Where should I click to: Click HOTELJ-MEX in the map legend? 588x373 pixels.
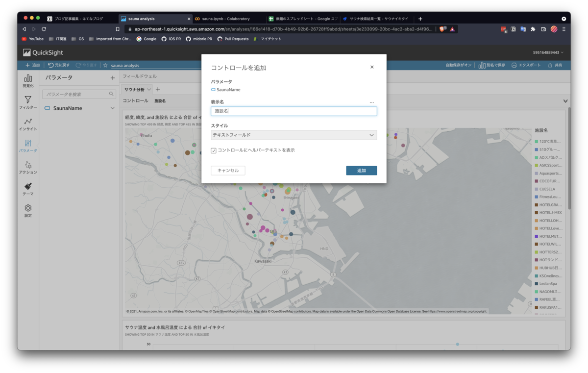tap(550, 213)
